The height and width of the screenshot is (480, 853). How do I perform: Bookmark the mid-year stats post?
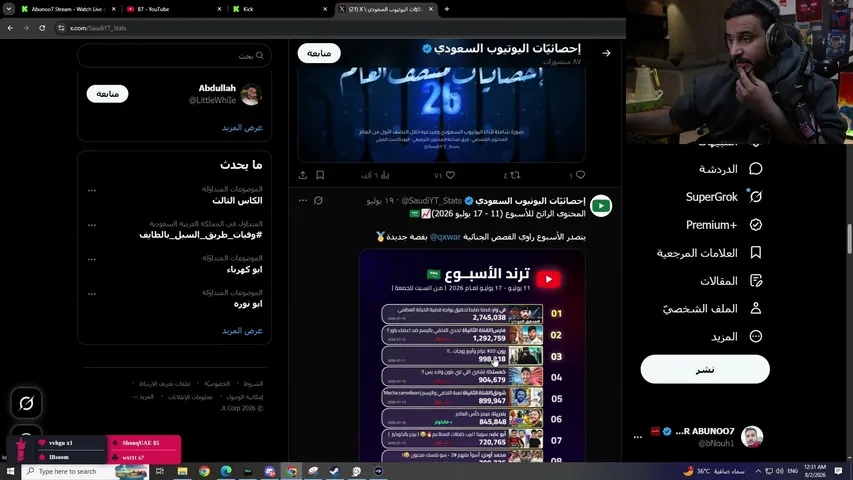click(320, 175)
